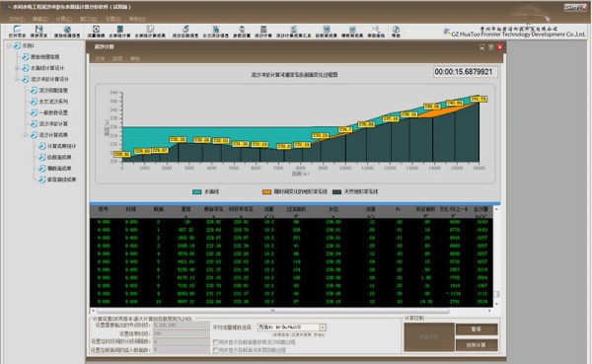
Task: Click the 保存项目 save-project floppy icon
Action: 38,32
